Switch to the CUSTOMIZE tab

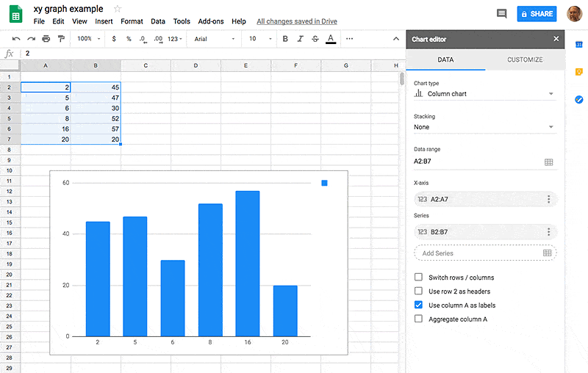click(x=525, y=59)
